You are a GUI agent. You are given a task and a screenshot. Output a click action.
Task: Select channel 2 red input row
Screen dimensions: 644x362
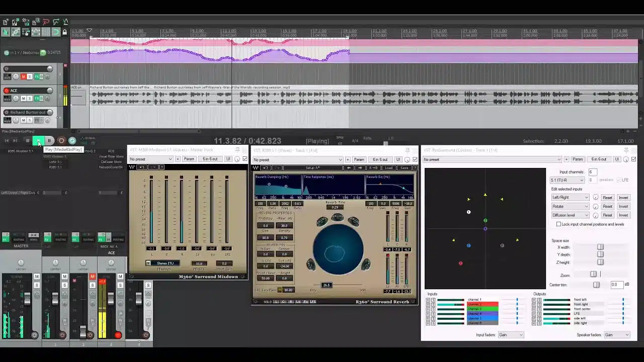click(482, 304)
